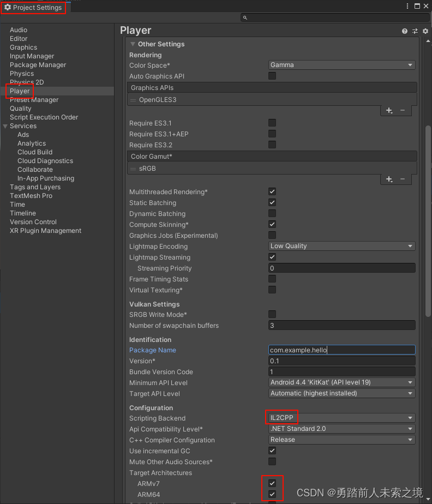Change Scripting Backend from IL2CPP
The height and width of the screenshot is (504, 432).
[x=341, y=418]
